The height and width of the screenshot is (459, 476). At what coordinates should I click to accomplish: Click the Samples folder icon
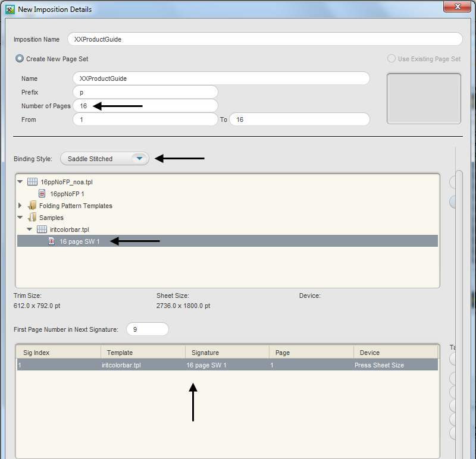coord(32,218)
